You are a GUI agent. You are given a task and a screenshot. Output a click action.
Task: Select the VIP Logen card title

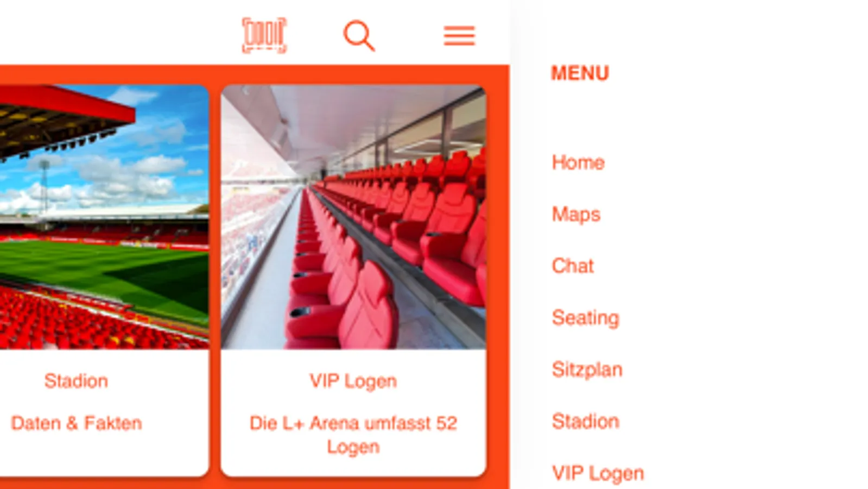click(353, 381)
